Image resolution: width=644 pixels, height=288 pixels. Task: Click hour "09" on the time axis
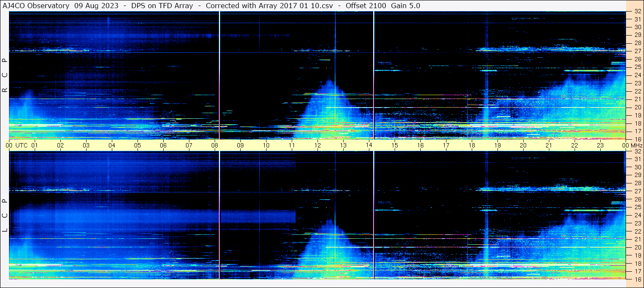point(240,145)
